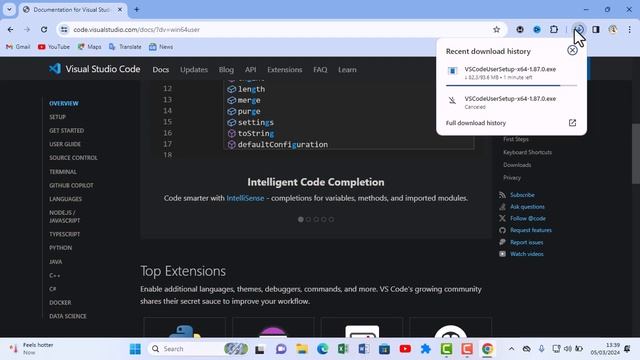Screen dimensions: 640x360
Task: Open TypeScript in the sidebar
Action: point(64,234)
